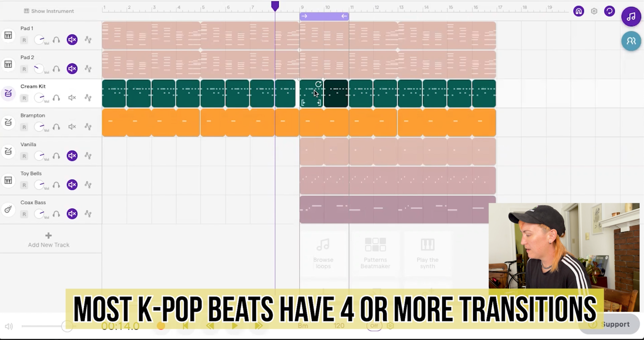Mute the Cream Kit track
The width and height of the screenshot is (644, 340).
pos(72,98)
